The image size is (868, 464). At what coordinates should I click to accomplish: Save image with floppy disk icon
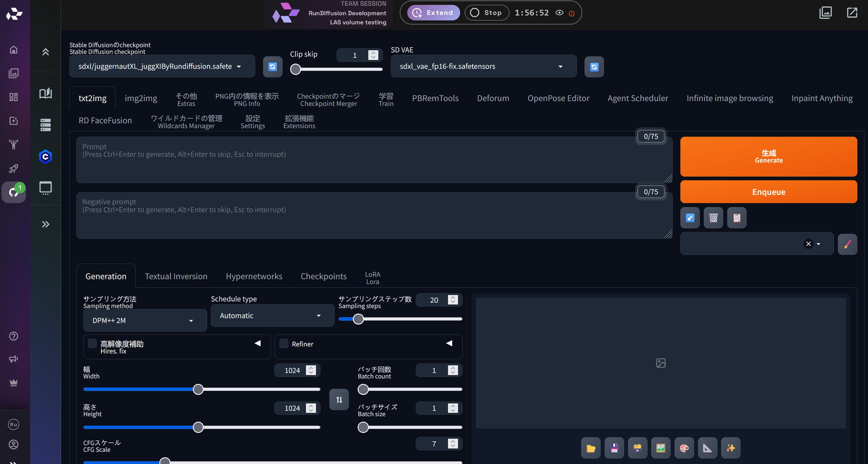point(614,448)
